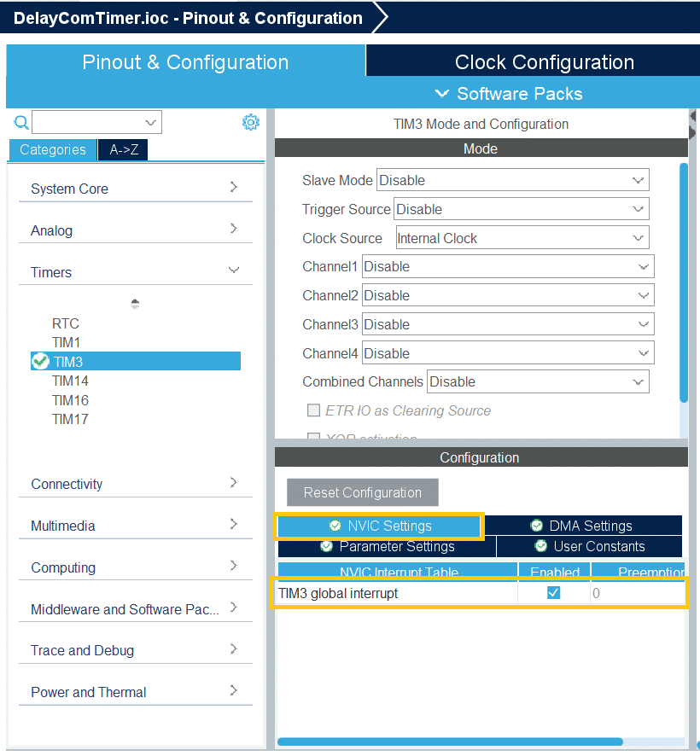Switch to the A->Z list view
The height and width of the screenshot is (756, 700).
(124, 149)
